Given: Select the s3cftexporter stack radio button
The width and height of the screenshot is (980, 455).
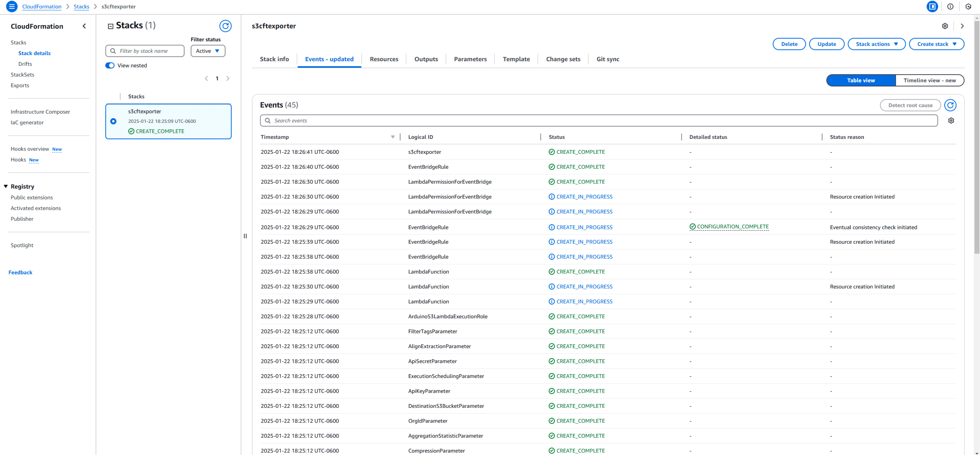Looking at the screenshot, I should pos(113,121).
